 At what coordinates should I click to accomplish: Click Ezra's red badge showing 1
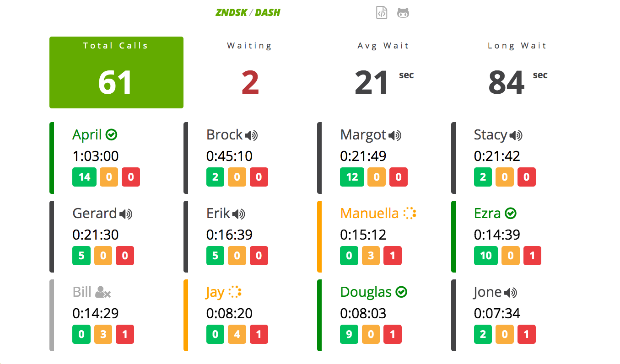[x=532, y=256]
